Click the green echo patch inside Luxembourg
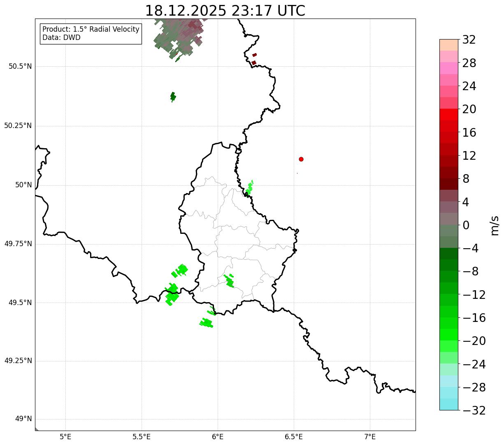This screenshot has height=445, width=504. (x=229, y=280)
